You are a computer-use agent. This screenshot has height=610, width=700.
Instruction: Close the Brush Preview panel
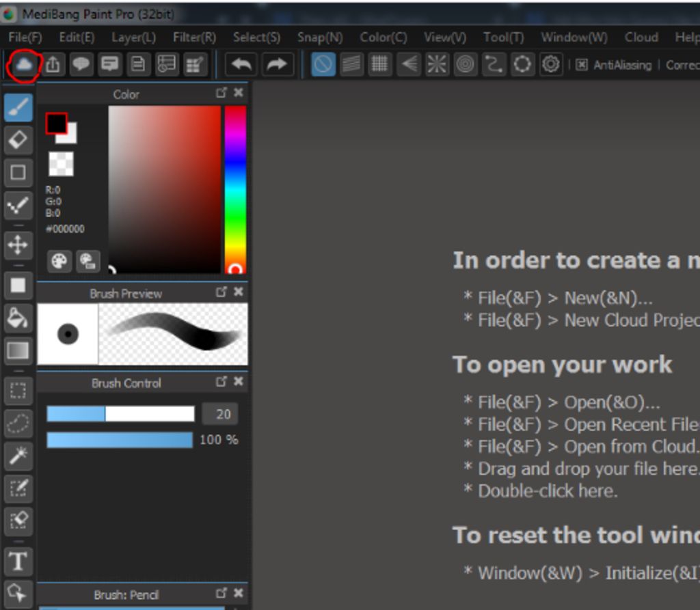point(239,292)
